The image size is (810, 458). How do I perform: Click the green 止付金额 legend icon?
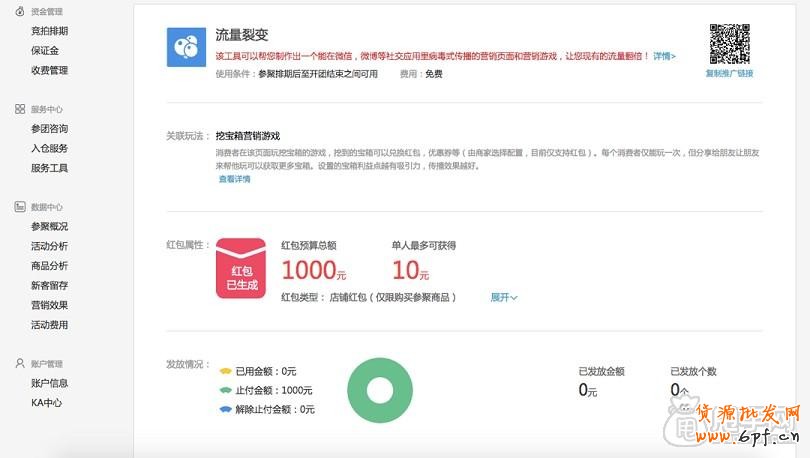pyautogui.click(x=225, y=390)
